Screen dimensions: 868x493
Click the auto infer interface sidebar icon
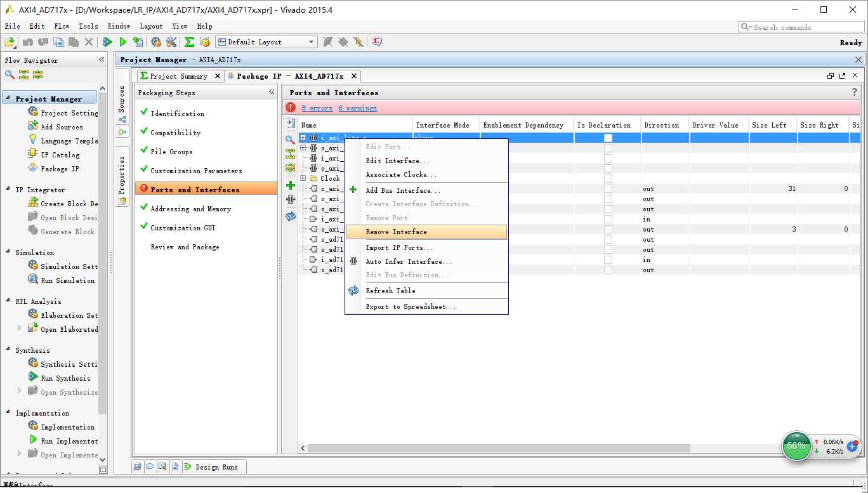coord(290,199)
